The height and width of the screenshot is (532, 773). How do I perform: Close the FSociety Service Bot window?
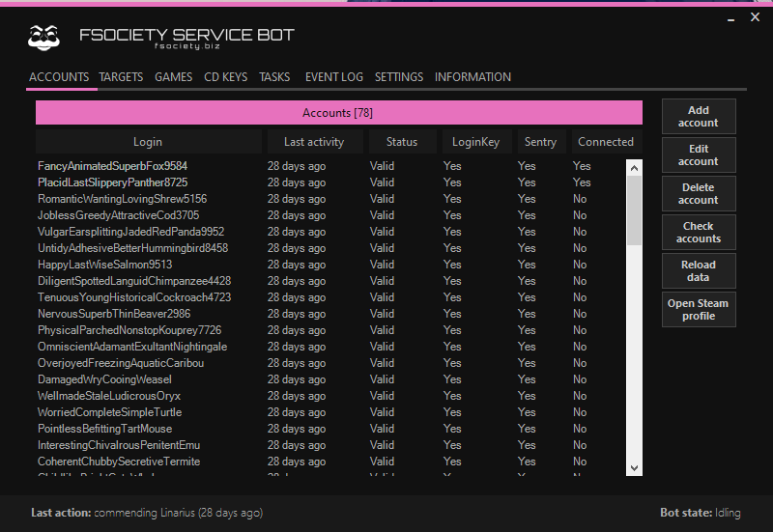[755, 17]
